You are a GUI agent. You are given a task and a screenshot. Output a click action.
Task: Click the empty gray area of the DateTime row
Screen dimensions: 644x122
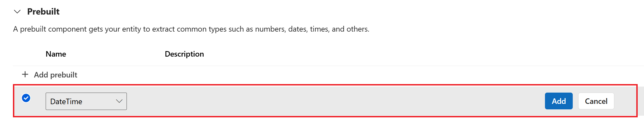(x=330, y=101)
